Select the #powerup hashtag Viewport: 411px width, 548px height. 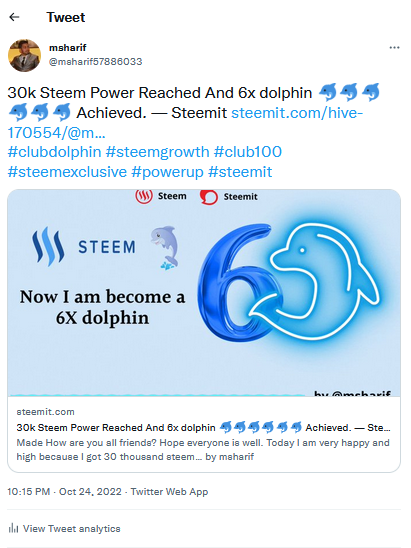(x=167, y=172)
